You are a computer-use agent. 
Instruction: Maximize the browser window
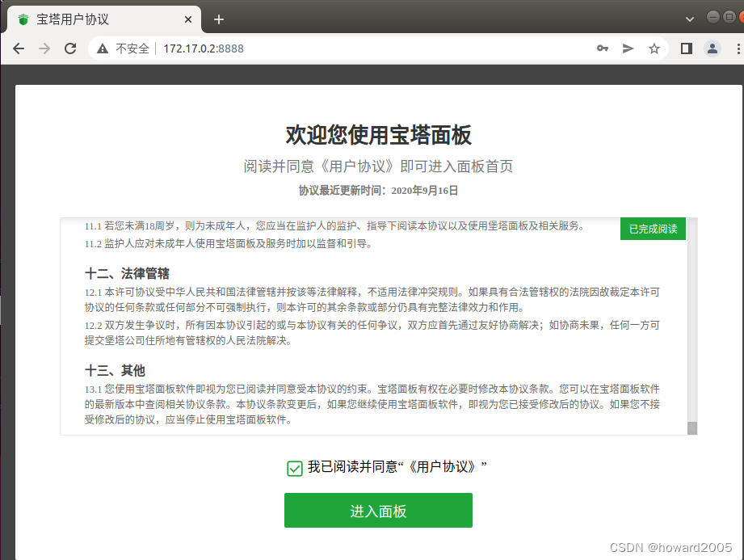(729, 17)
